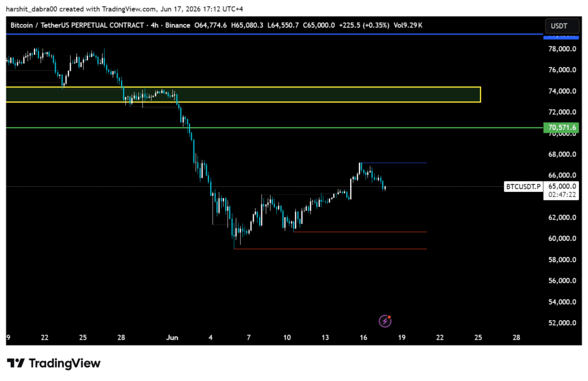Click the TradingView logo at the bottom
This screenshot has height=381, width=588.
[53, 363]
